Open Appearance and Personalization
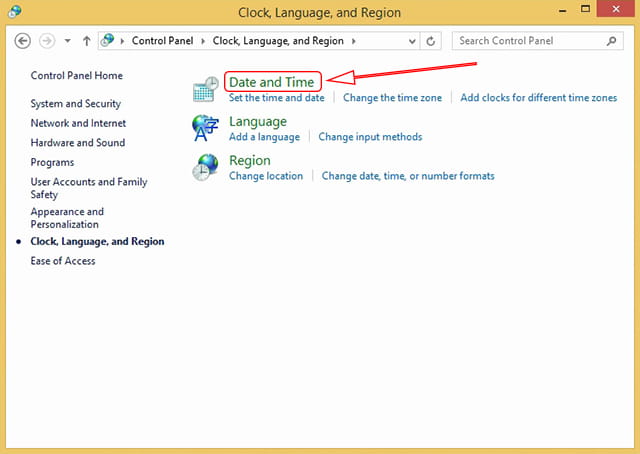The width and height of the screenshot is (640, 454). [67, 218]
